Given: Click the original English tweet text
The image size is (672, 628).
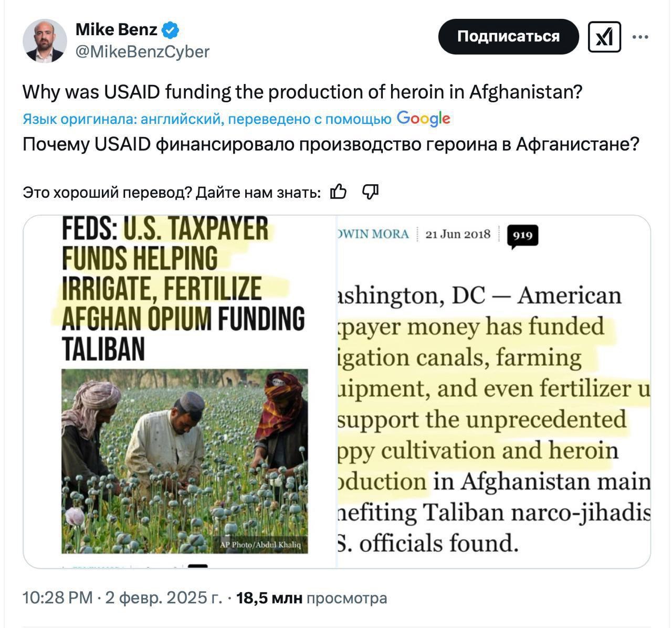Looking at the screenshot, I should 302,92.
